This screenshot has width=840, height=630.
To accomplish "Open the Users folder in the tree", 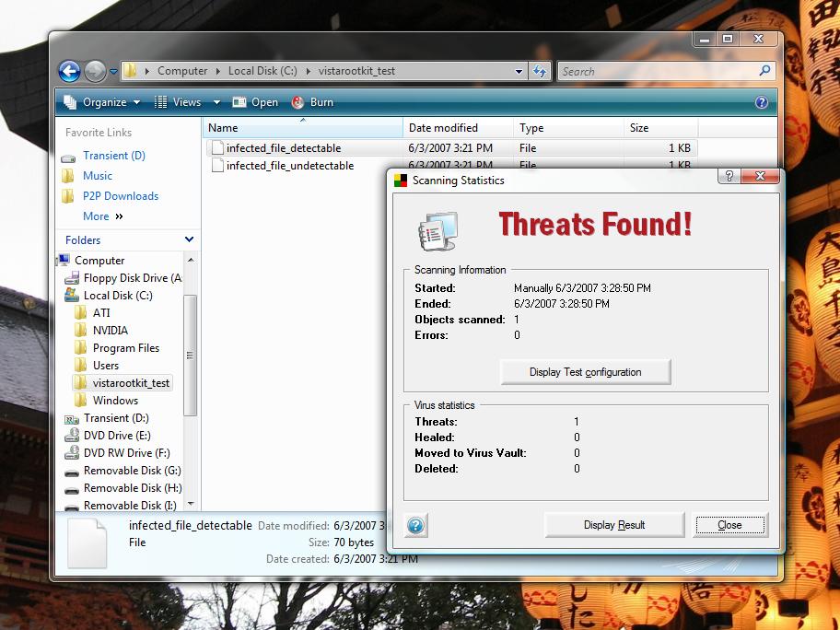I will (106, 366).
